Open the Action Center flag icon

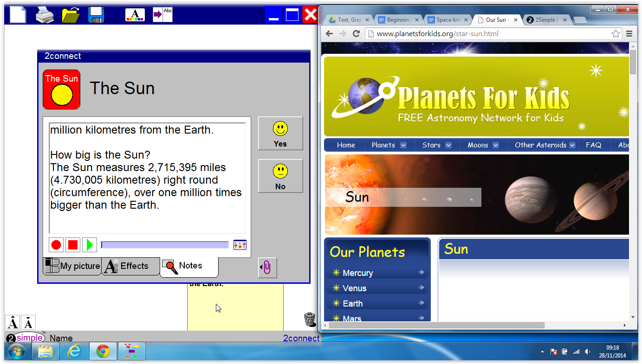(554, 352)
